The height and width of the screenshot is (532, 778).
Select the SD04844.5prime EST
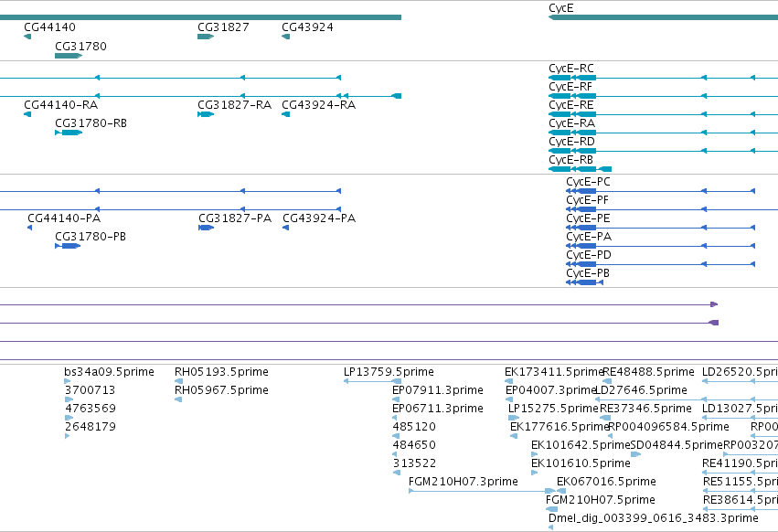(635, 454)
